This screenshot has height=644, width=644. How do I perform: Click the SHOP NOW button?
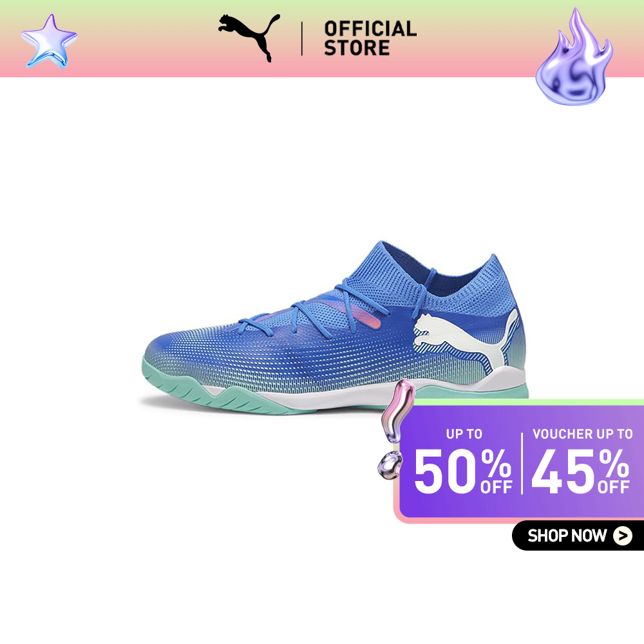(x=578, y=536)
